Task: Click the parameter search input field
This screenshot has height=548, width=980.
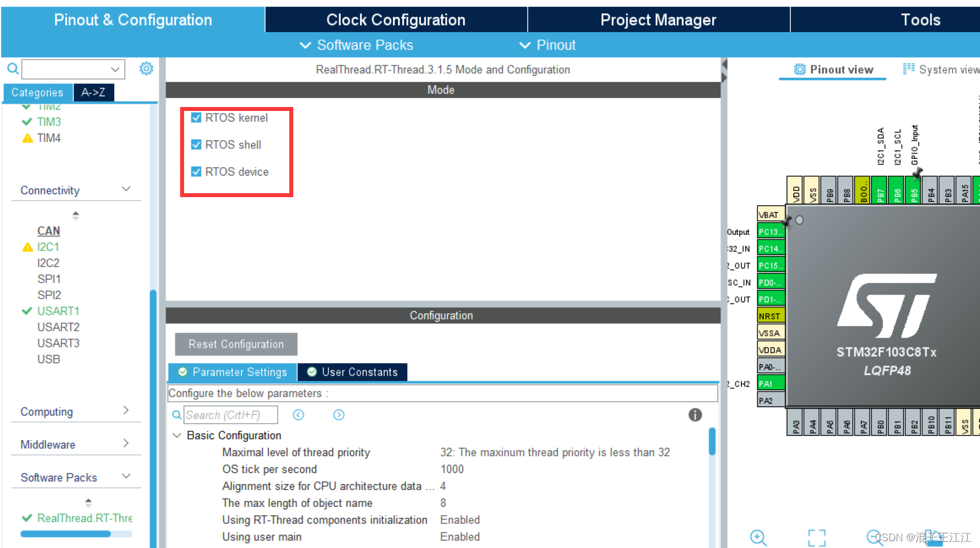Action: point(231,415)
